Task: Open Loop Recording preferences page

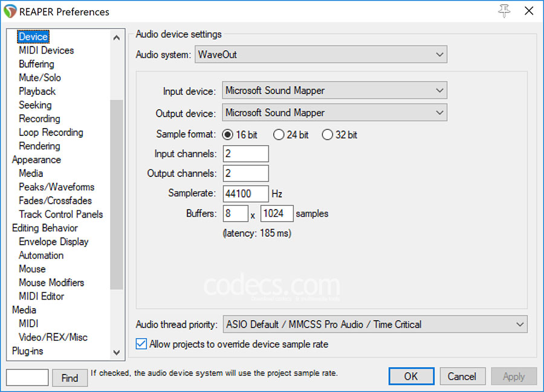Action: 51,132
